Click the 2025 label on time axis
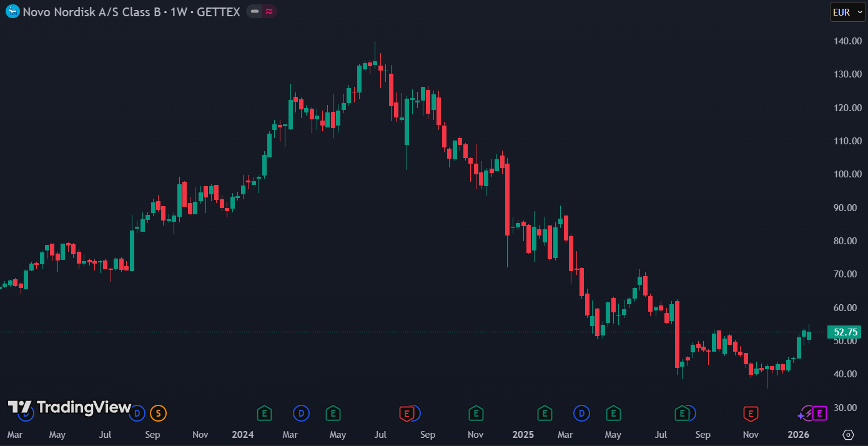The width and height of the screenshot is (868, 446). click(523, 435)
